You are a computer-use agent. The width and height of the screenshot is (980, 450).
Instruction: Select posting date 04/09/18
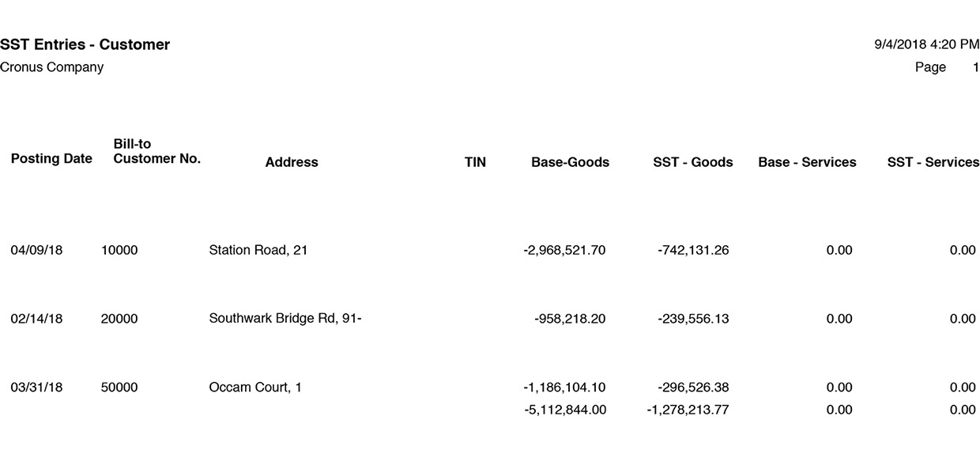point(36,251)
